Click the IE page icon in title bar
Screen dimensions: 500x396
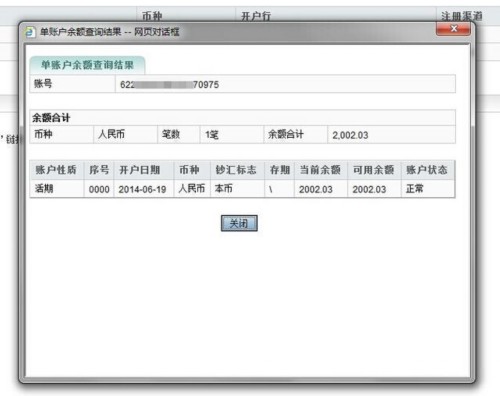(x=30, y=32)
